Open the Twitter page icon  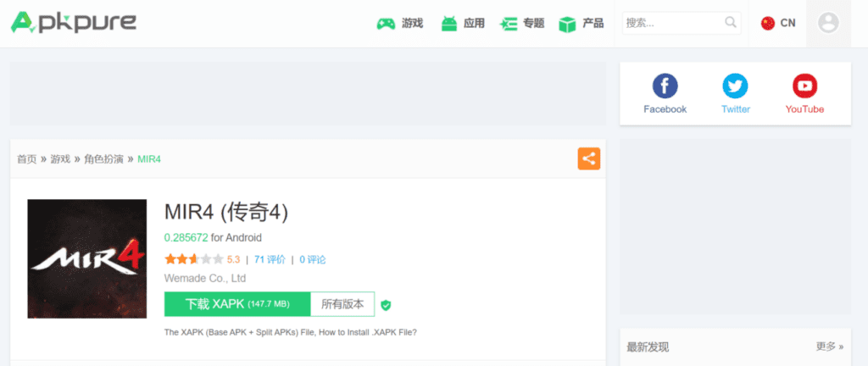(735, 86)
